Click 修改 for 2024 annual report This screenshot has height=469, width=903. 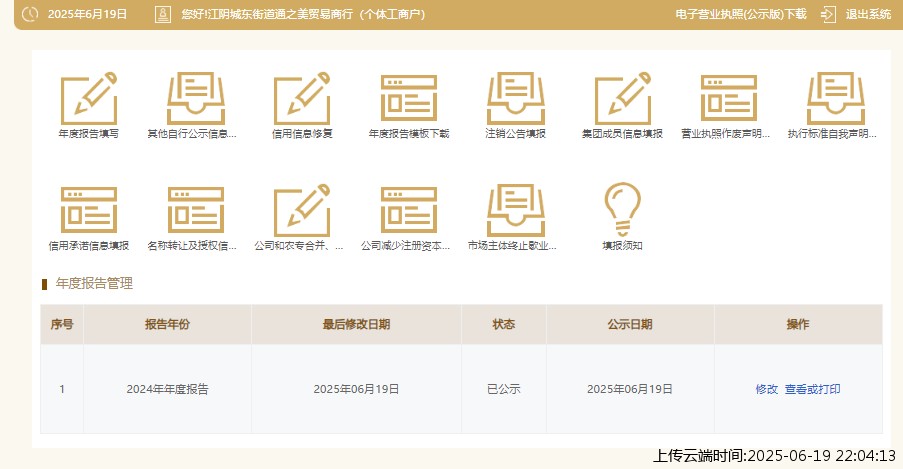pos(767,389)
